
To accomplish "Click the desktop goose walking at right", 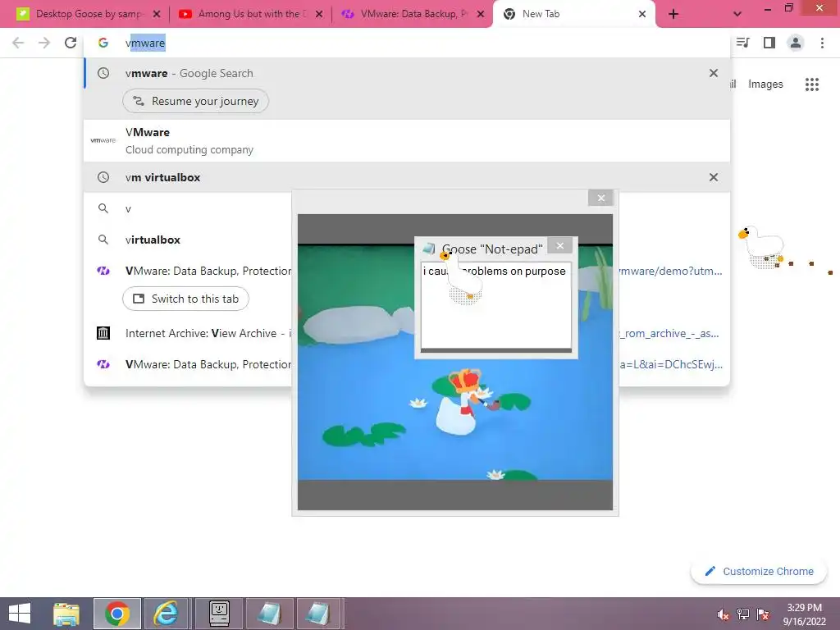I will point(761,248).
